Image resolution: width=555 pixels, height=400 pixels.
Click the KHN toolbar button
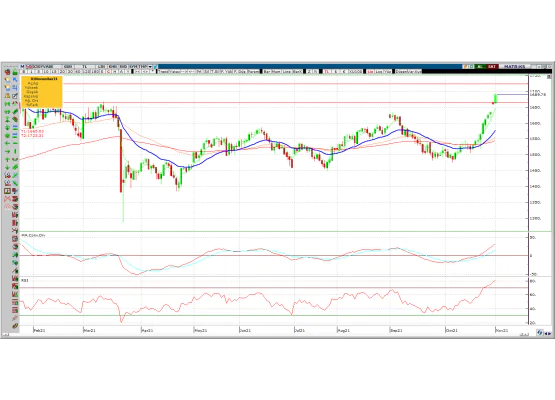click(x=113, y=66)
